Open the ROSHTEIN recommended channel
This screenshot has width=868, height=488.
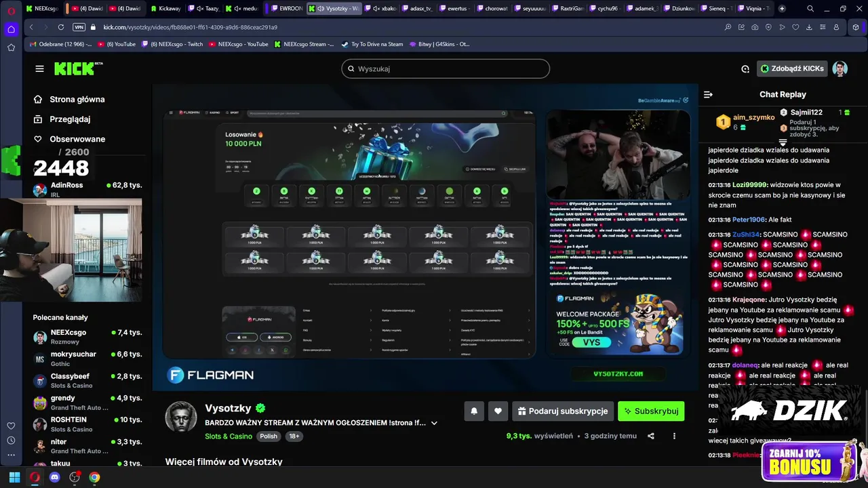(87, 424)
